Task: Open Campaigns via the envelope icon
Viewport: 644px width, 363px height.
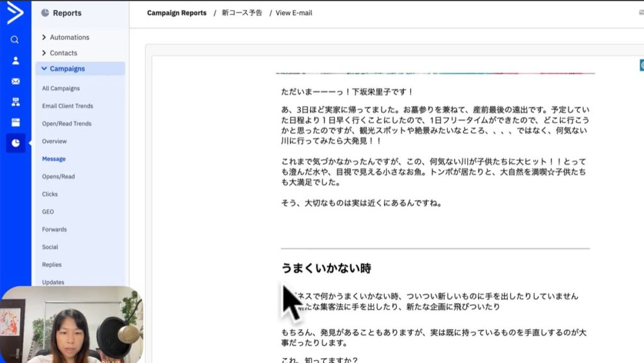Action: coord(15,82)
